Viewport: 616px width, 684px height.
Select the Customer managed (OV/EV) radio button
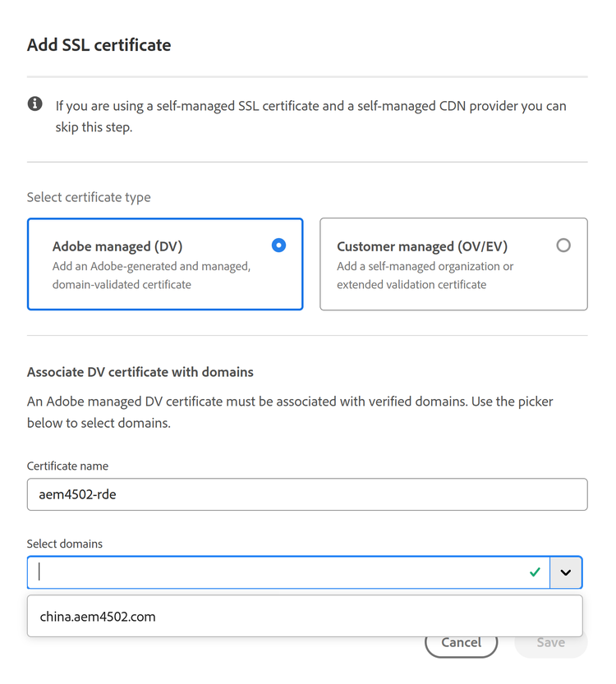pyautogui.click(x=563, y=245)
